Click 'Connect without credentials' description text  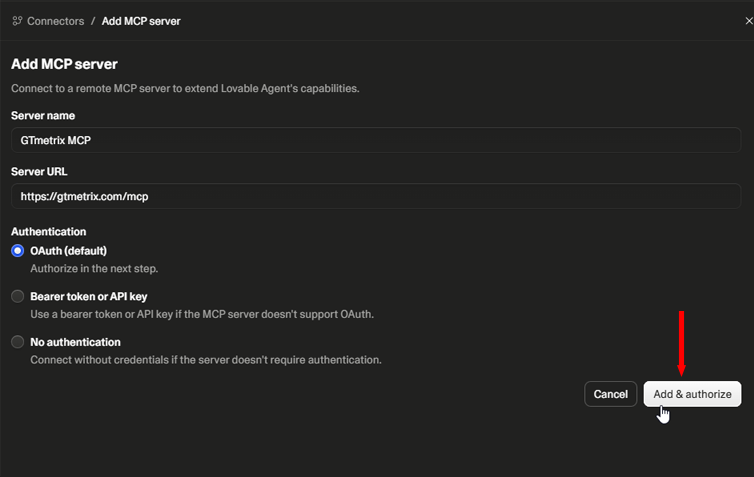[x=206, y=360]
